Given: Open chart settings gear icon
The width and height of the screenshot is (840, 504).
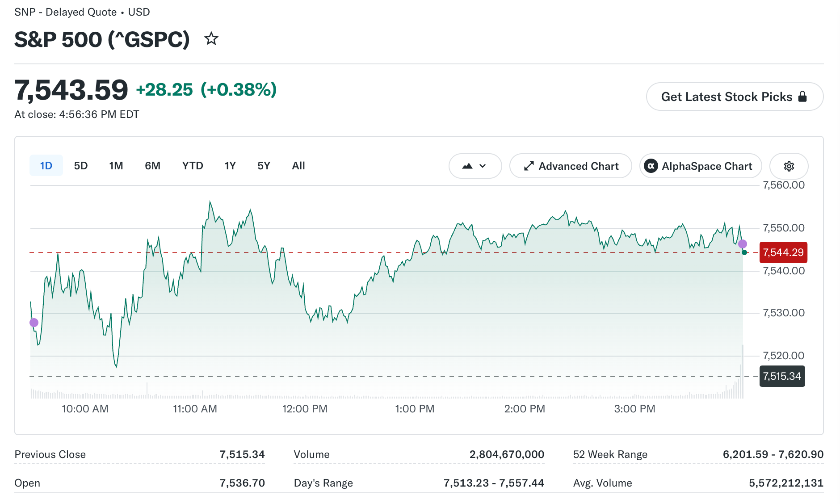Looking at the screenshot, I should [789, 166].
